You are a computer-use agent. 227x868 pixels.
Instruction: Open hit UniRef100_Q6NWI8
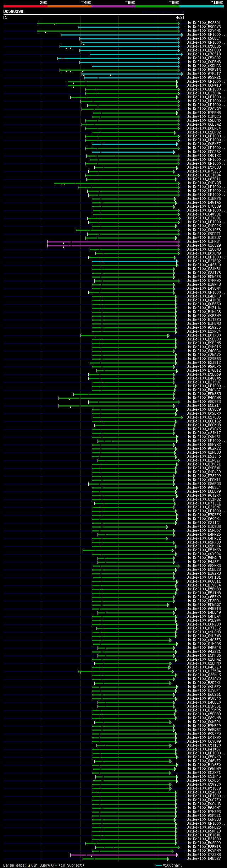(204, 86)
